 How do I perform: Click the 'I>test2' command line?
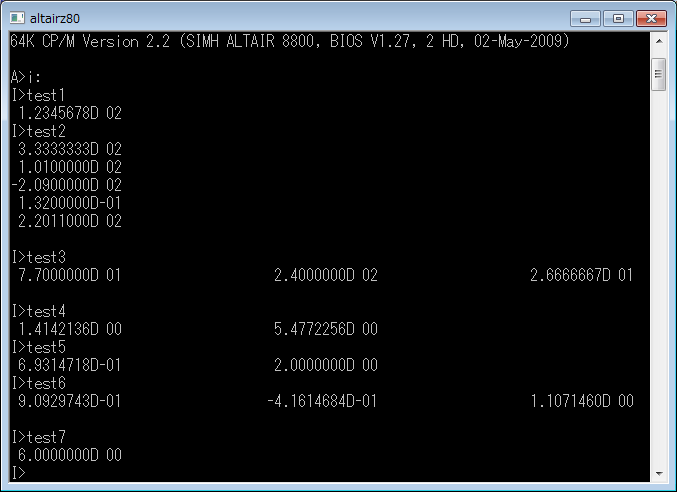coord(38,131)
